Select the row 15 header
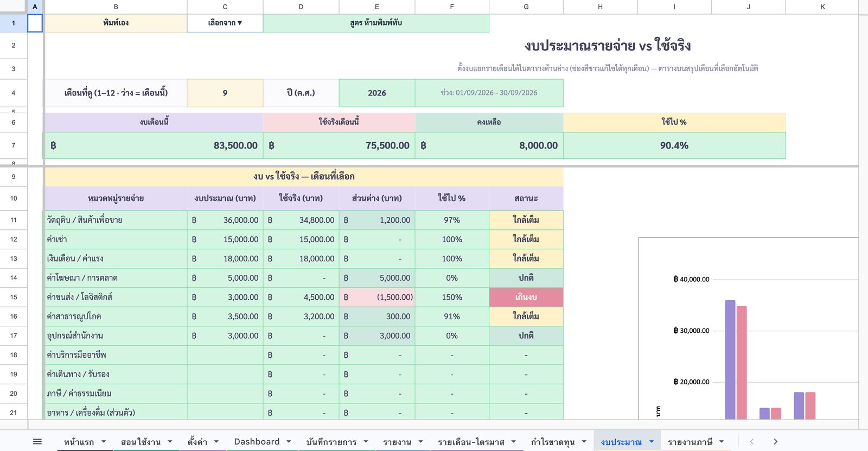Screen dimensions: 868x451 [x=14, y=297]
